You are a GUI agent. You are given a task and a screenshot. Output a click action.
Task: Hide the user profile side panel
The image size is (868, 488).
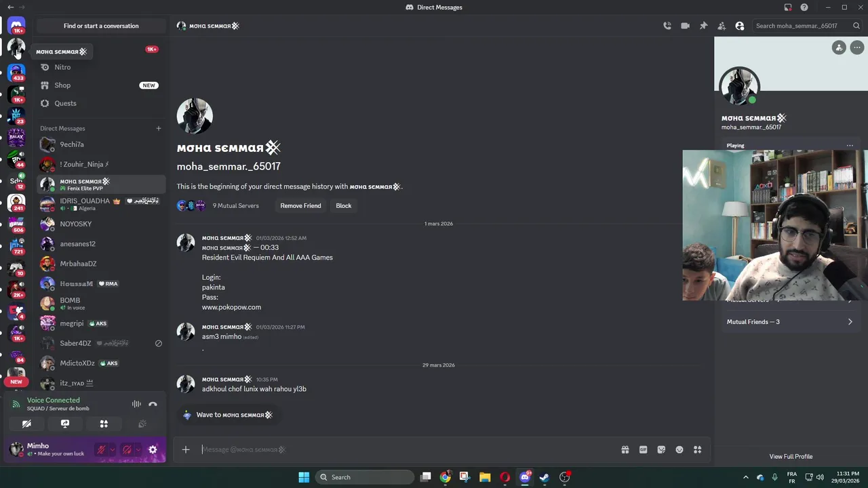[740, 26]
